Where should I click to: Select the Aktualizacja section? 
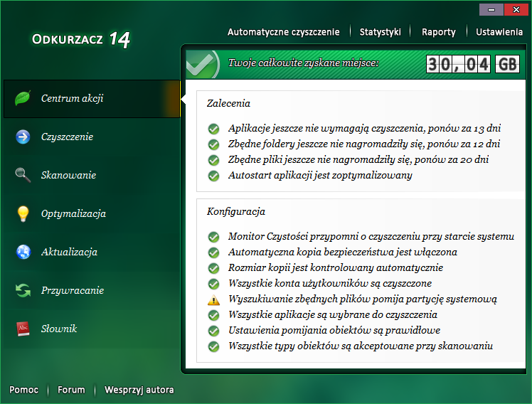[92, 252]
